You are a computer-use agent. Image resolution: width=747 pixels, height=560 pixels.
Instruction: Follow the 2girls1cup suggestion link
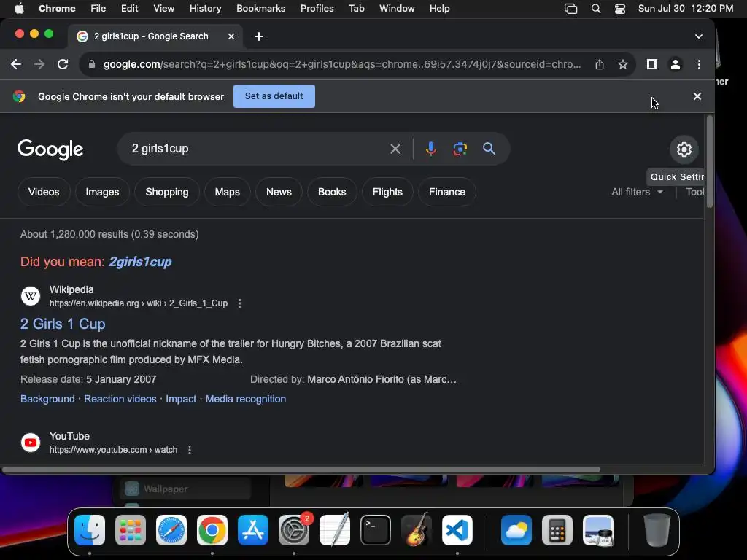(x=140, y=262)
